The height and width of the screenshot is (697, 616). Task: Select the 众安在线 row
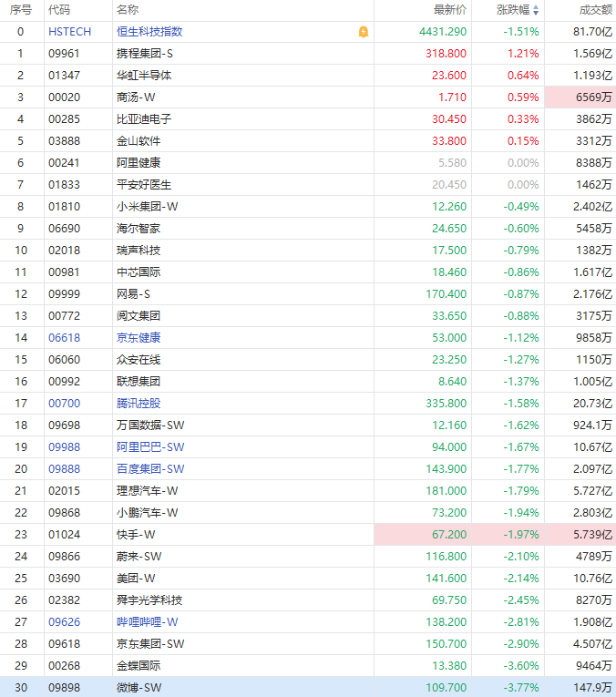click(x=308, y=360)
